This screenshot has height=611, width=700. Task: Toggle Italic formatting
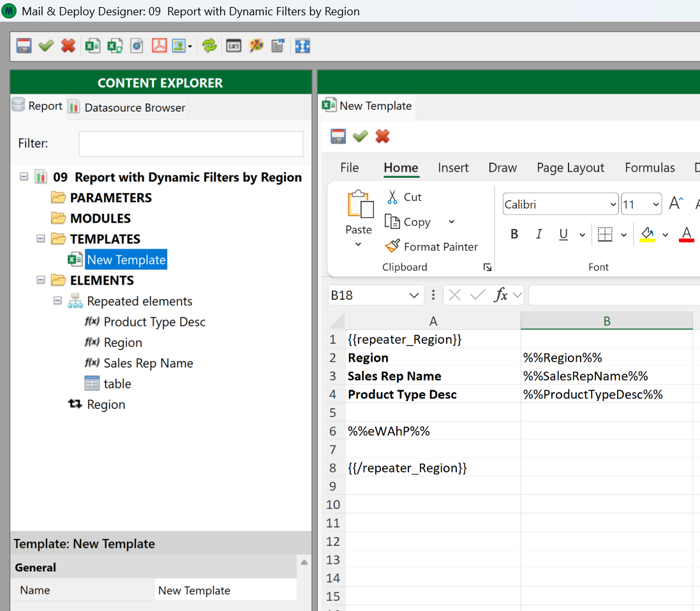tap(539, 235)
